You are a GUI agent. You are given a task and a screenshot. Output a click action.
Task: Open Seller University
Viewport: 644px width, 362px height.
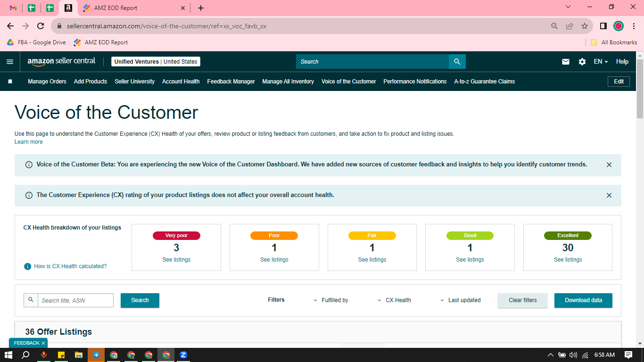click(x=134, y=82)
